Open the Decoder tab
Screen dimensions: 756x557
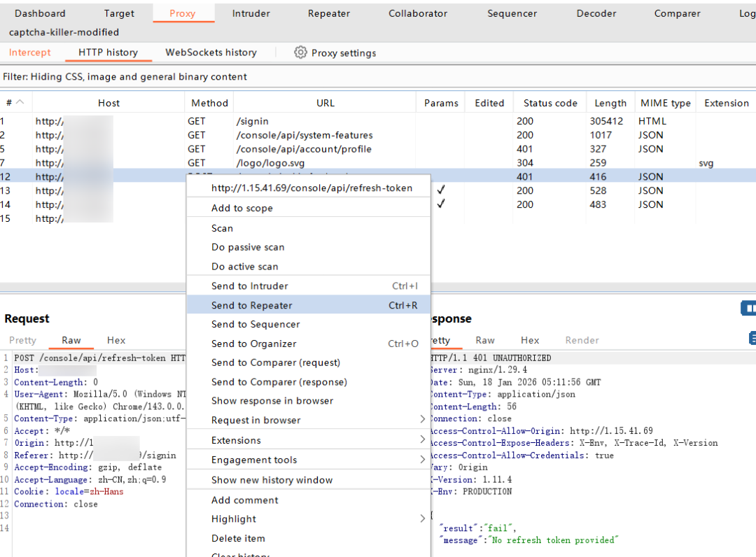[x=596, y=13]
